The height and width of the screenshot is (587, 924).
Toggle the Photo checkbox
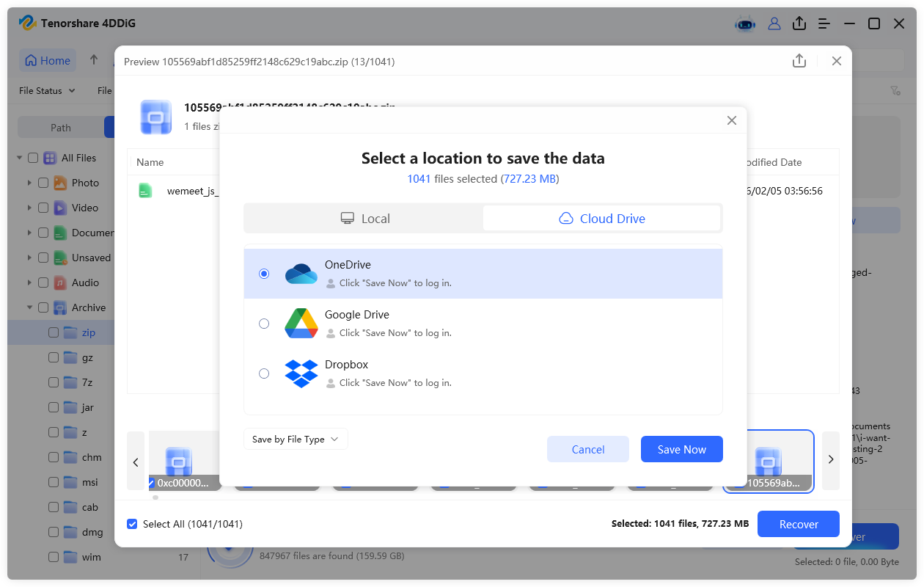[43, 183]
